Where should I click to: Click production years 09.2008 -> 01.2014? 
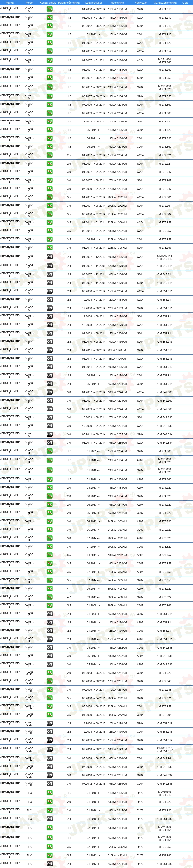[94, 214]
